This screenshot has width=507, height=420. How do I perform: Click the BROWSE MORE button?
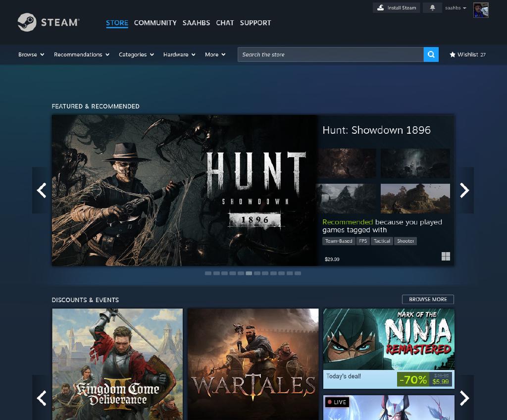click(429, 299)
